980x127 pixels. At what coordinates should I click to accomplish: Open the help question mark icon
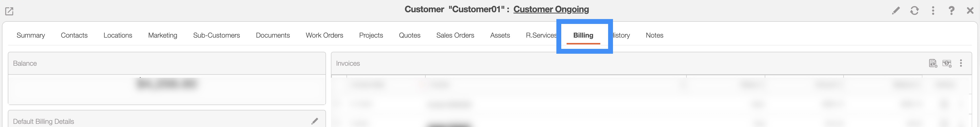pos(951,11)
